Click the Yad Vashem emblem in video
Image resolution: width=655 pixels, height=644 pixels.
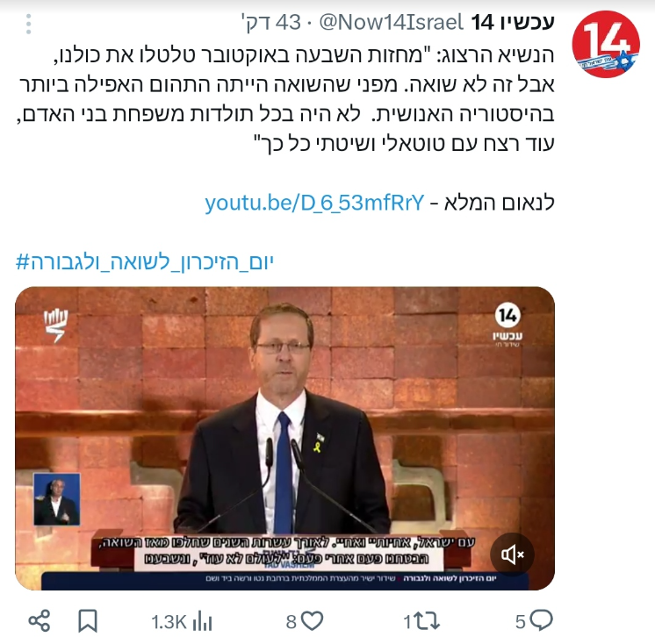pyautogui.click(x=55, y=326)
